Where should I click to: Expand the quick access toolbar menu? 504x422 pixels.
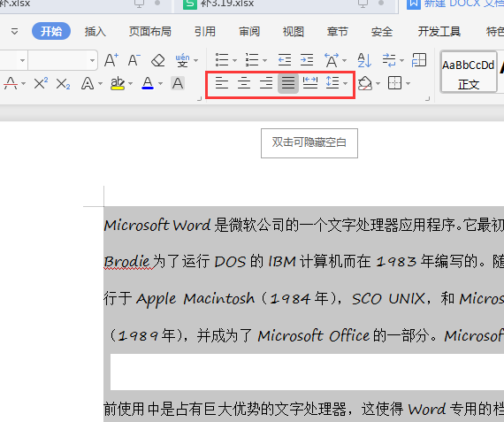pos(14,32)
